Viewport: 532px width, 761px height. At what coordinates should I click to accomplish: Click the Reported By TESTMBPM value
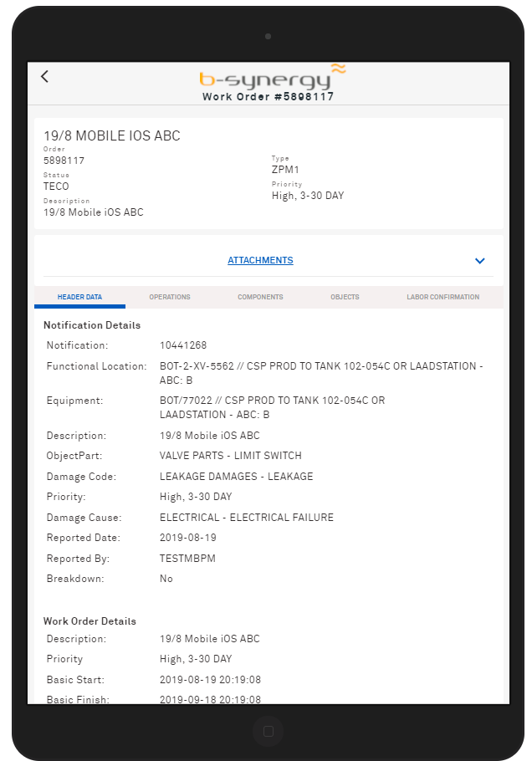coord(187,559)
